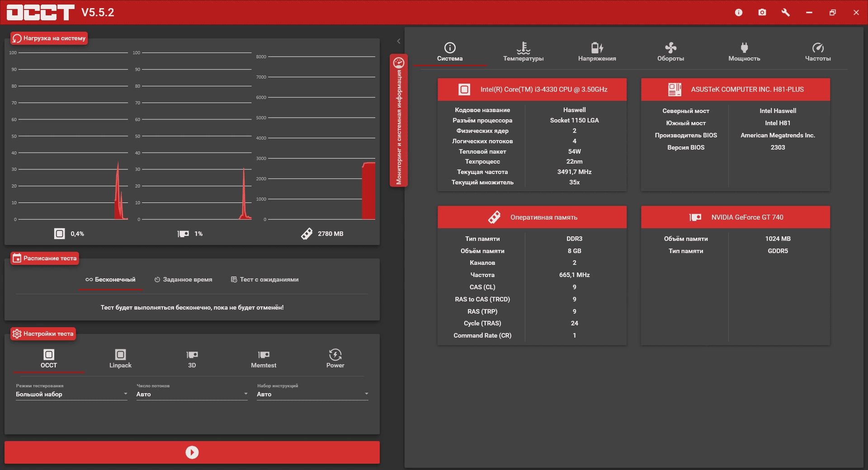Select the Бесконечный schedule mode

(110, 280)
